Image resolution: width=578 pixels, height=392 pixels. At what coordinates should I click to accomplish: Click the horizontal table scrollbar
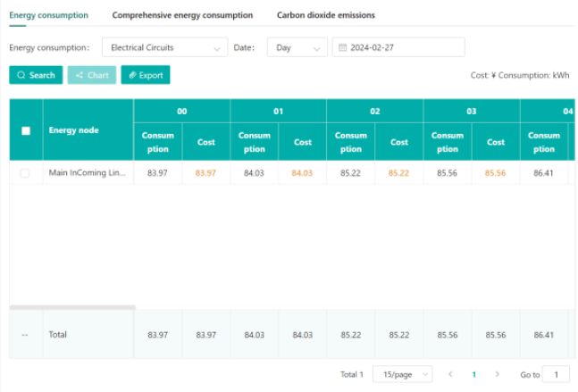[72, 307]
